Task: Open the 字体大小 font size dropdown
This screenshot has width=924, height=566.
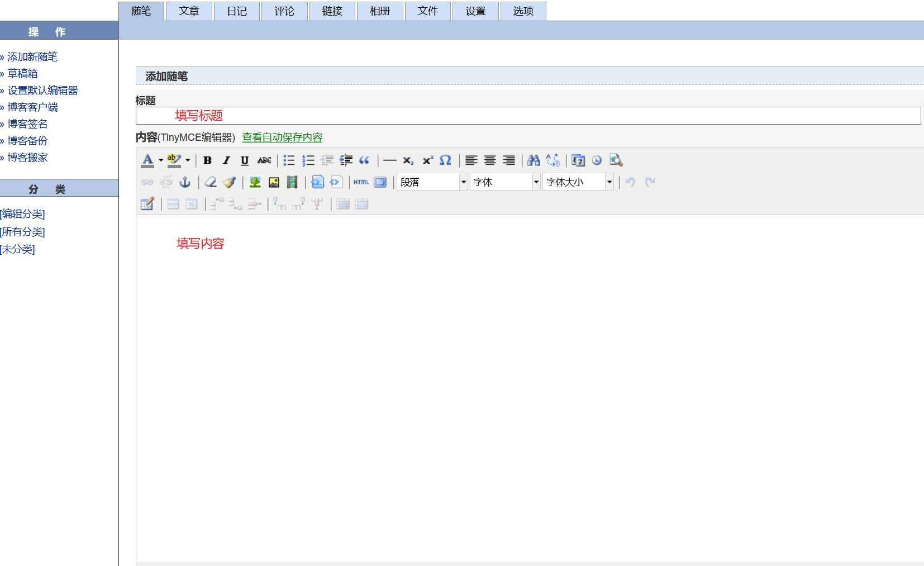Action: [x=578, y=182]
